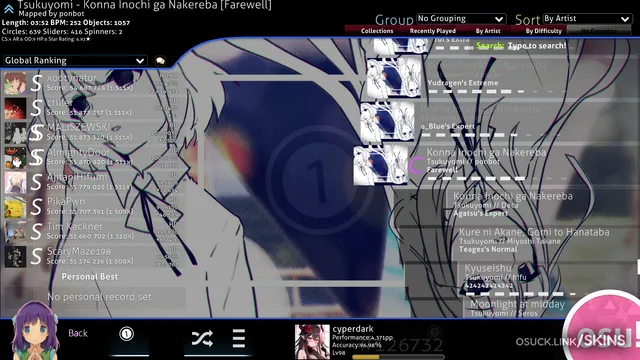
Task: Click the Personal Best heading
Action: [x=90, y=277]
